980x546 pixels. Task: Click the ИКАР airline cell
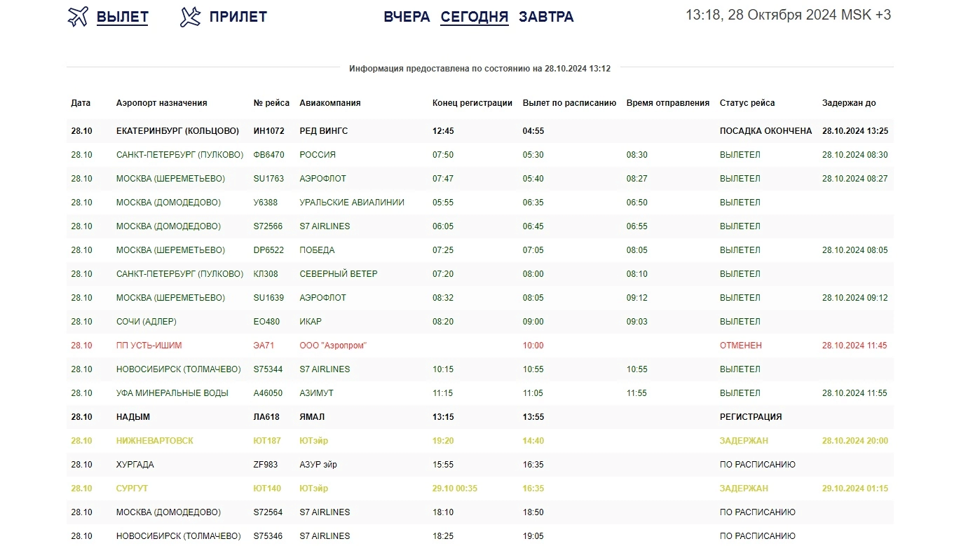[311, 322]
